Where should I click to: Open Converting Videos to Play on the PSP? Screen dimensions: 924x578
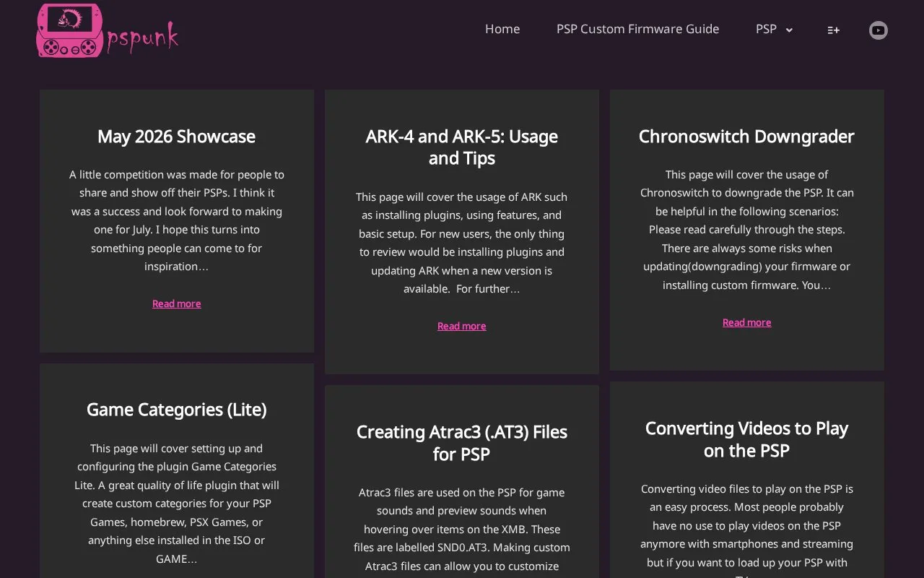(747, 439)
